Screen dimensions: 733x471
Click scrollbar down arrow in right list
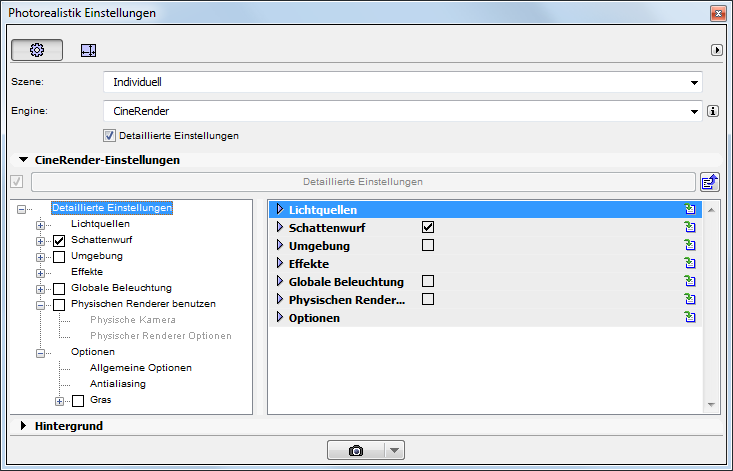click(x=711, y=405)
